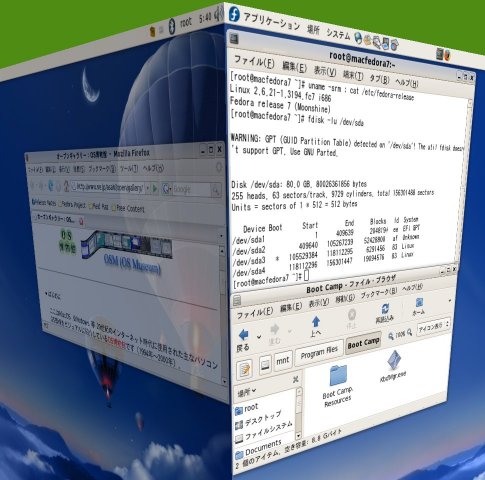The image size is (485, 480).
Task: Click the 5:40 clock in the panel
Action: 205,18
